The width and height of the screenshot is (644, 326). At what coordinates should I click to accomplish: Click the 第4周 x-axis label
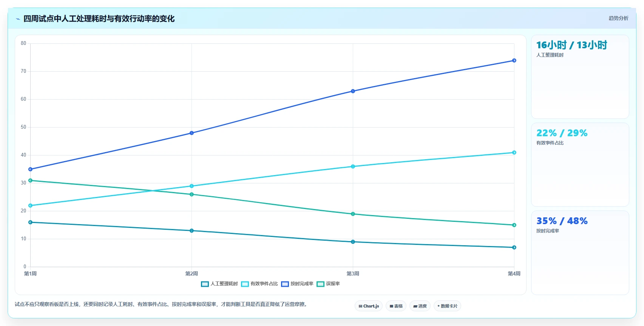pyautogui.click(x=514, y=274)
